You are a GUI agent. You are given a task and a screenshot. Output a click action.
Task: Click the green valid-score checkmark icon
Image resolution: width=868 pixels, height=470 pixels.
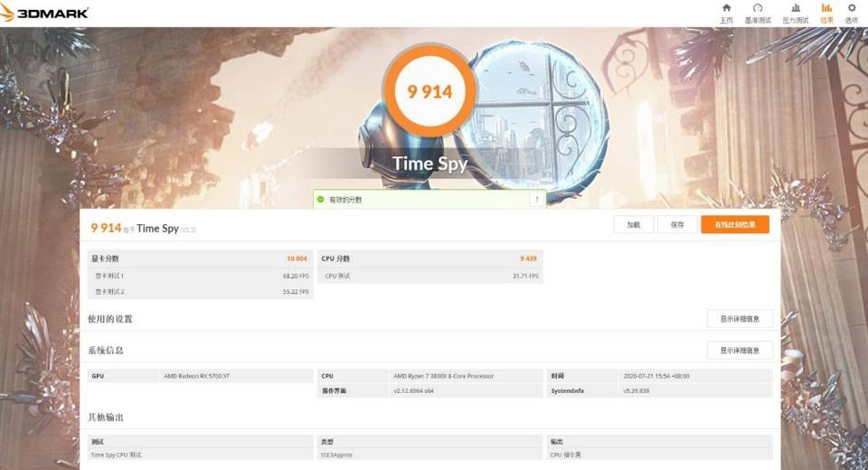(320, 199)
